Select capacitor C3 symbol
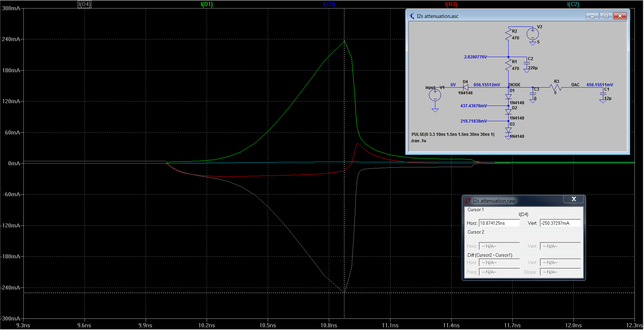The width and height of the screenshot is (644, 330). pyautogui.click(x=533, y=94)
